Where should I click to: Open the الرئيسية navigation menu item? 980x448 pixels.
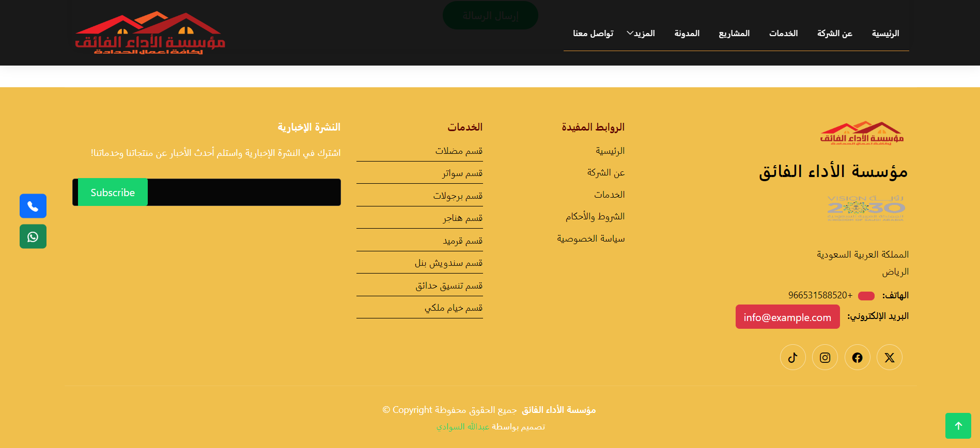point(885,34)
